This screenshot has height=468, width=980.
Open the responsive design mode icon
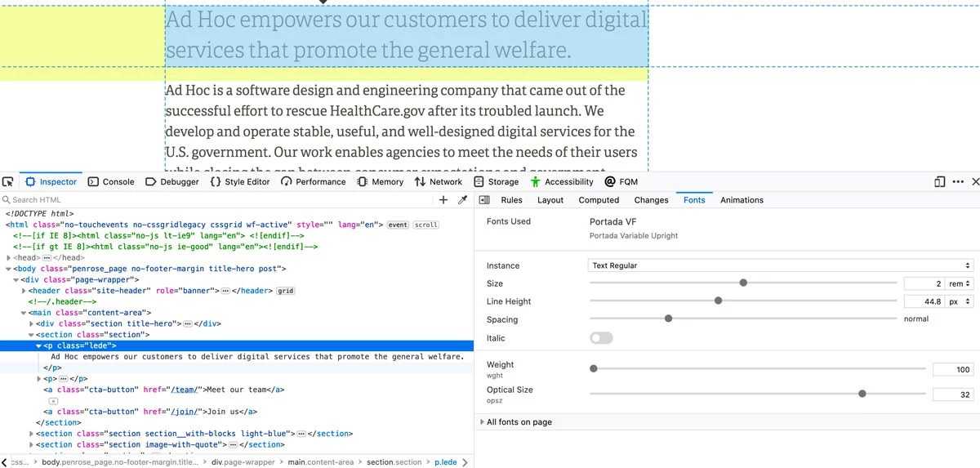pos(940,181)
